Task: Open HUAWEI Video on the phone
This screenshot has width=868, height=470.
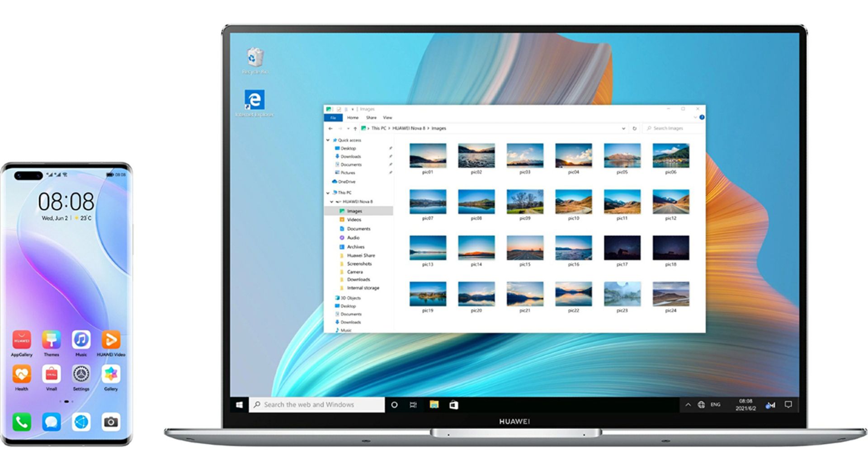Action: click(x=111, y=343)
